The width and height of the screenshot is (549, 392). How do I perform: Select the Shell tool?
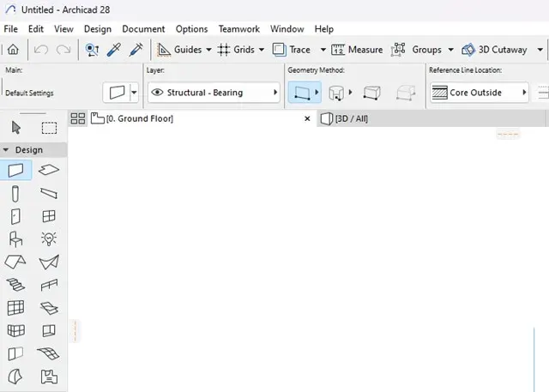(49, 262)
